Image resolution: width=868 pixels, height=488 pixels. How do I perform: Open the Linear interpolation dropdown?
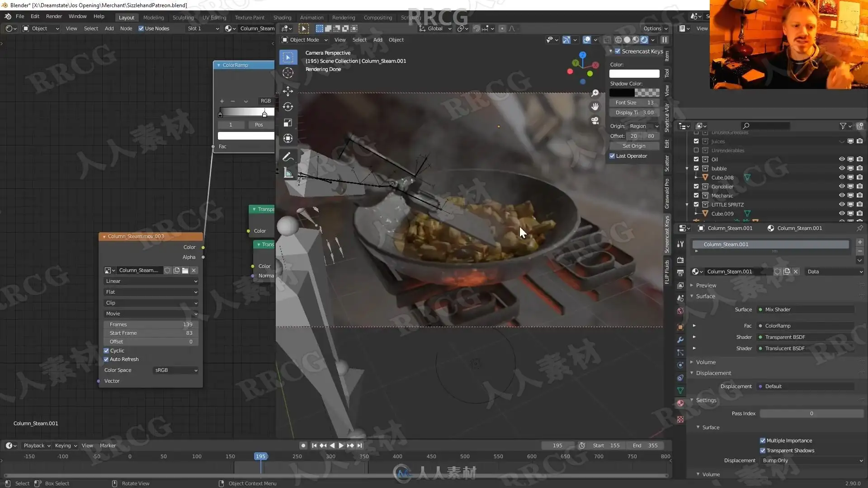(151, 281)
